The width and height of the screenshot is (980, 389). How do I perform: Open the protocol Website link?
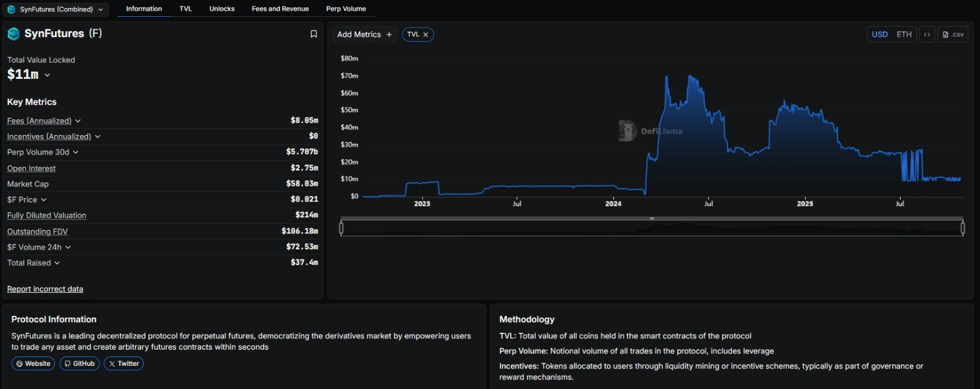click(33, 363)
